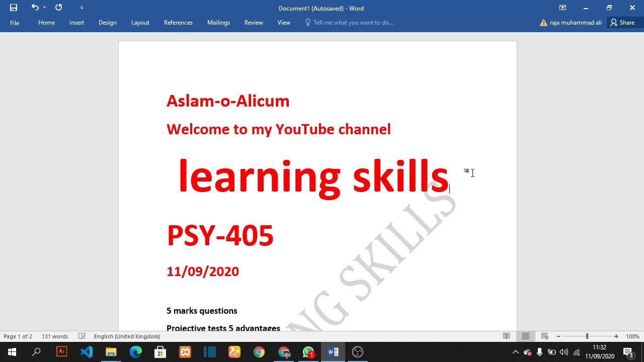Open the File menu
644x362 pixels.
(15, 23)
